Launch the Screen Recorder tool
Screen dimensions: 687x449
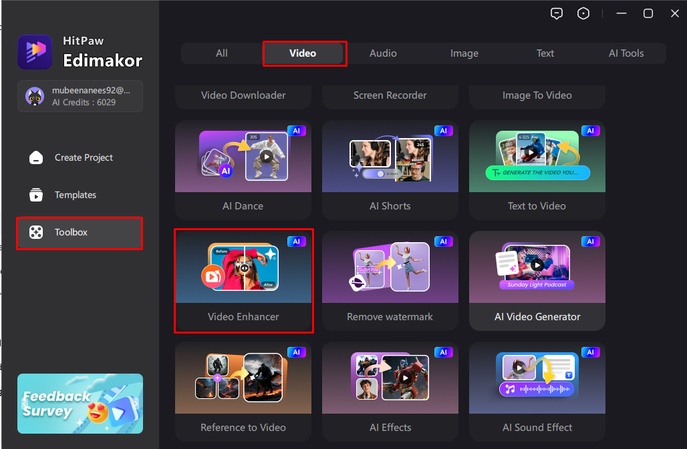[x=390, y=96]
